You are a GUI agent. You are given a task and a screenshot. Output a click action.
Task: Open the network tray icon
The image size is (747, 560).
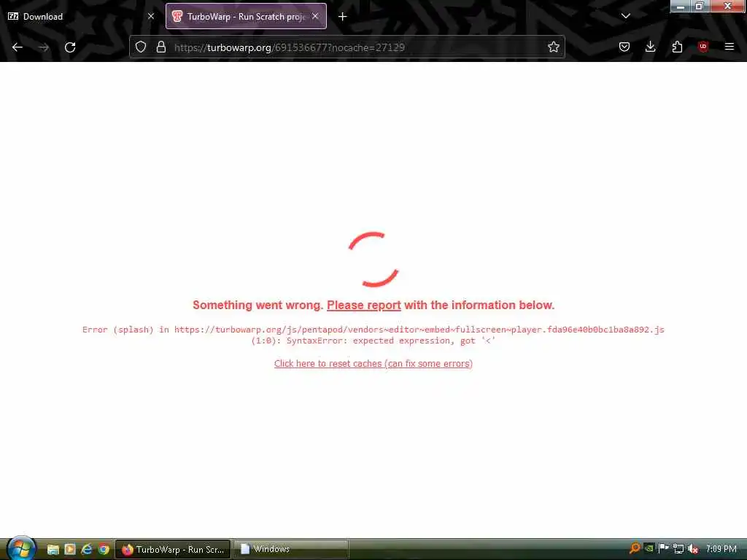click(678, 549)
